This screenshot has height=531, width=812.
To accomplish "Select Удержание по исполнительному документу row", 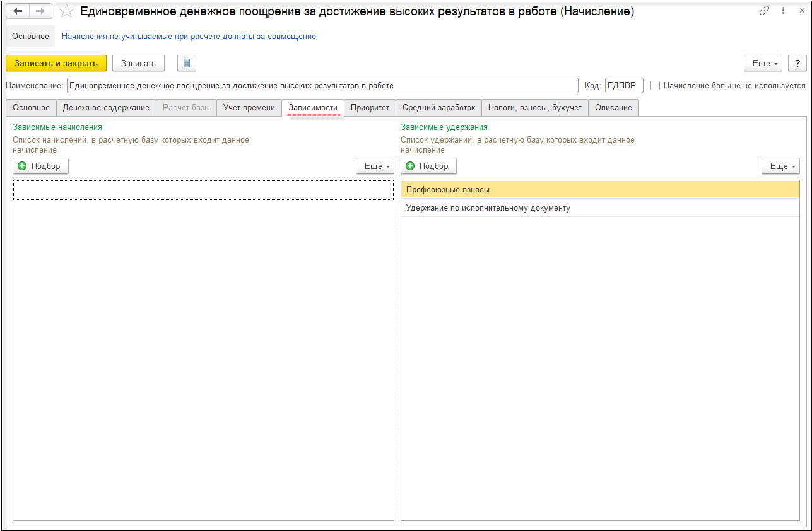I will [x=600, y=207].
